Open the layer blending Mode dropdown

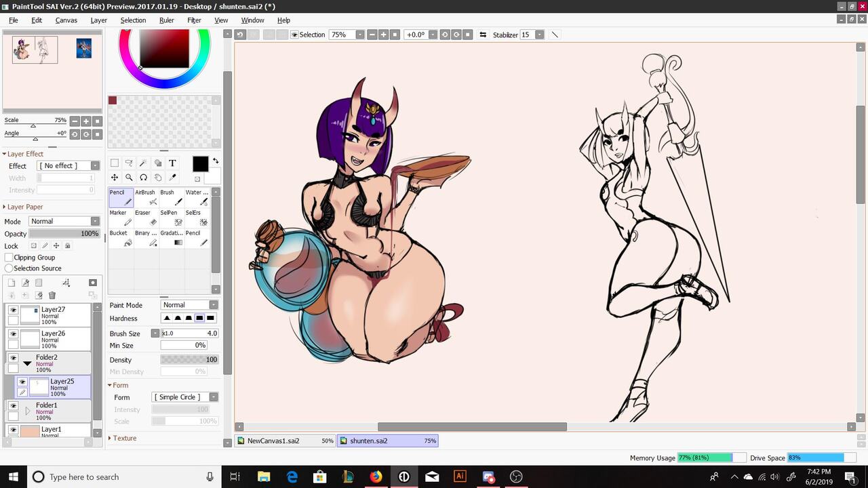point(64,221)
